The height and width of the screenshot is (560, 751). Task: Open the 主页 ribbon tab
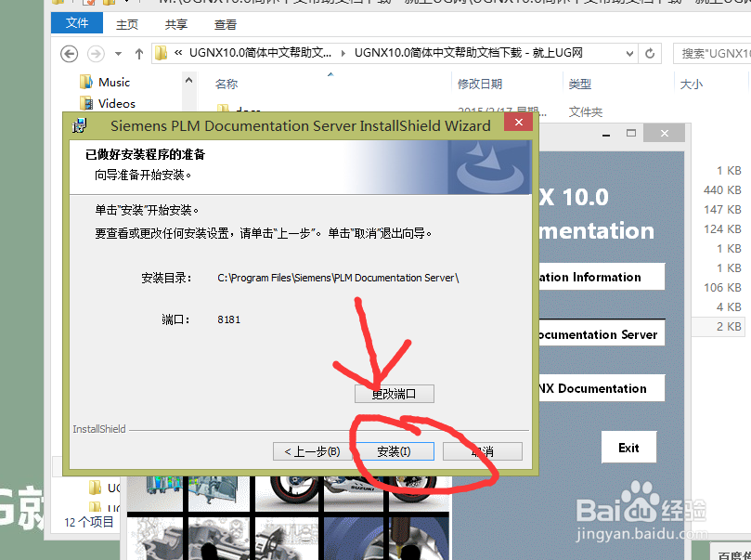click(x=127, y=24)
